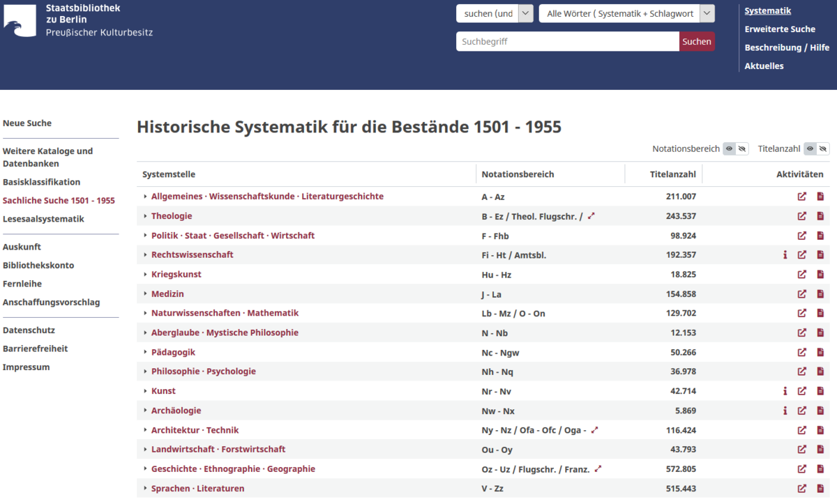Open document icon in Sprachen row
This screenshot has width=837, height=504.
[x=820, y=489]
